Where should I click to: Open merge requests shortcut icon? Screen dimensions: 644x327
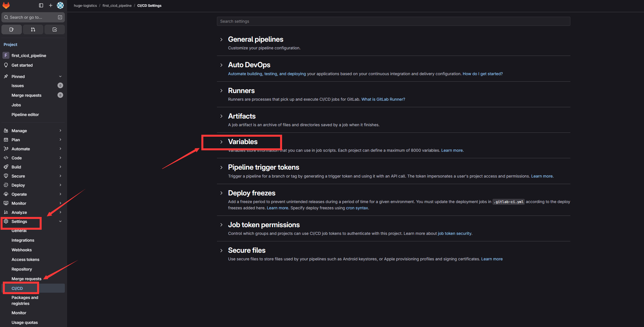[x=33, y=29]
